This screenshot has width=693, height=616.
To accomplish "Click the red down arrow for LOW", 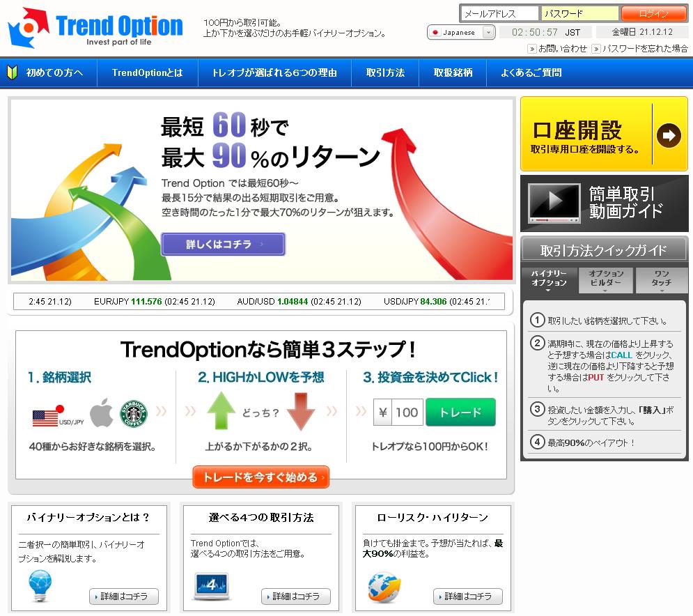I will pyautogui.click(x=301, y=411).
